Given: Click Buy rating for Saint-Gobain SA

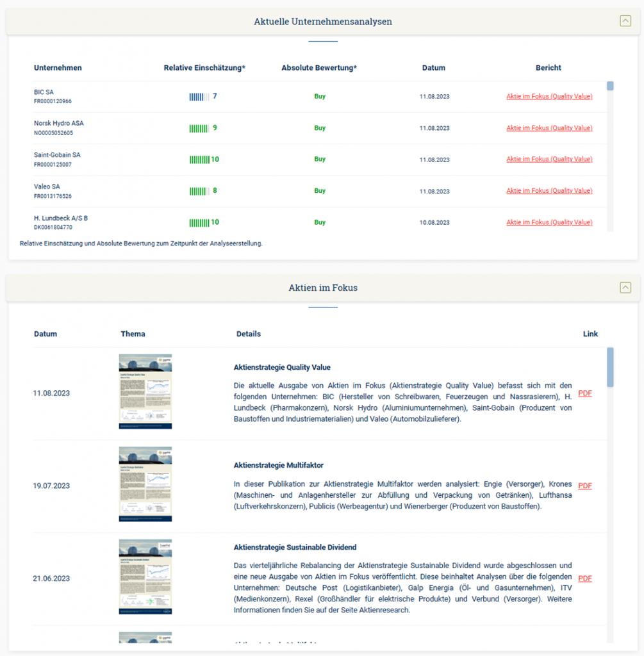Looking at the screenshot, I should coord(320,159).
